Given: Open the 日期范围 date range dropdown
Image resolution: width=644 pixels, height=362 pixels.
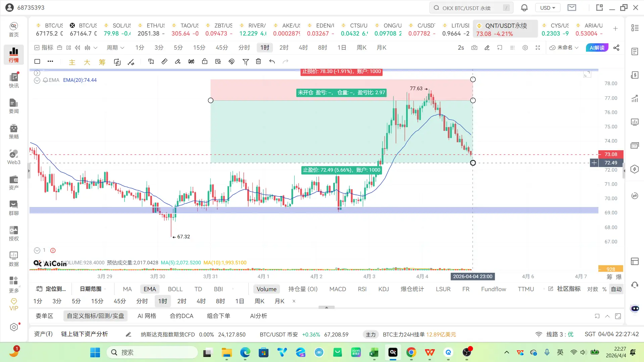Looking at the screenshot, I should (x=93, y=289).
